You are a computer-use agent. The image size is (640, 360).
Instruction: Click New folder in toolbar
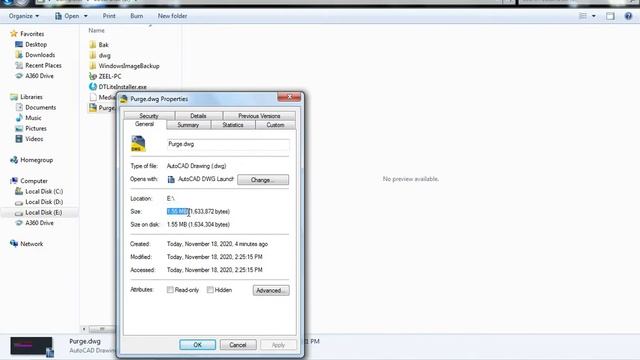[172, 16]
